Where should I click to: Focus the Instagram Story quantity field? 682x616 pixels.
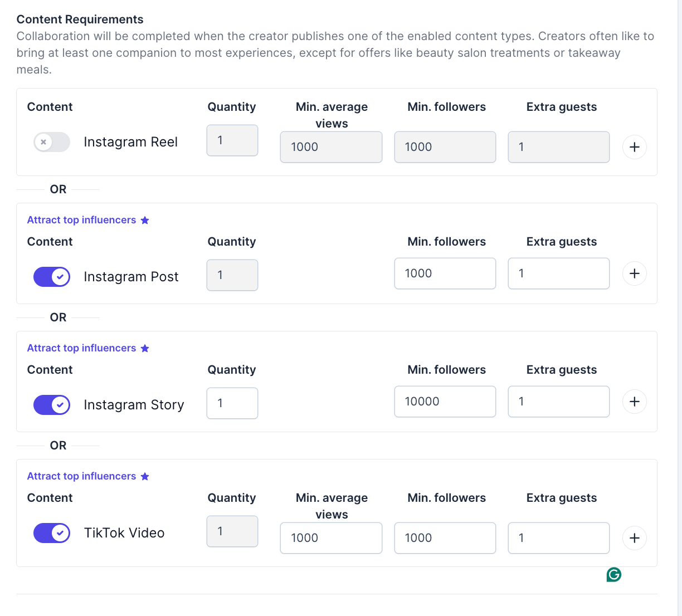tap(232, 403)
